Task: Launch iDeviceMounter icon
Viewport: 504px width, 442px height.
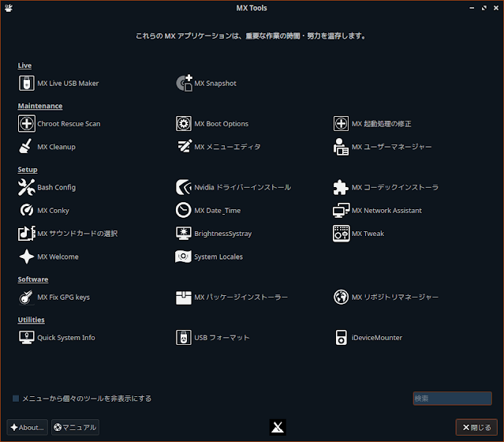Action: (x=341, y=338)
